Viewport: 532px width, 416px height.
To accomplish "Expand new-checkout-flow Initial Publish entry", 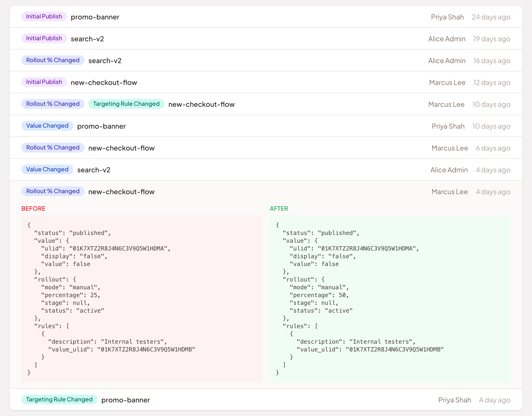I will (266, 82).
